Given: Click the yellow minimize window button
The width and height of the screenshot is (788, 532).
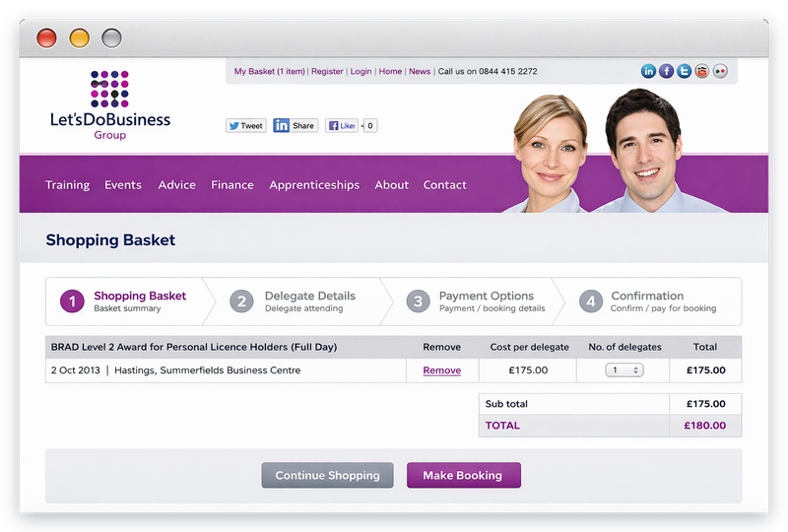Looking at the screenshot, I should (80, 38).
